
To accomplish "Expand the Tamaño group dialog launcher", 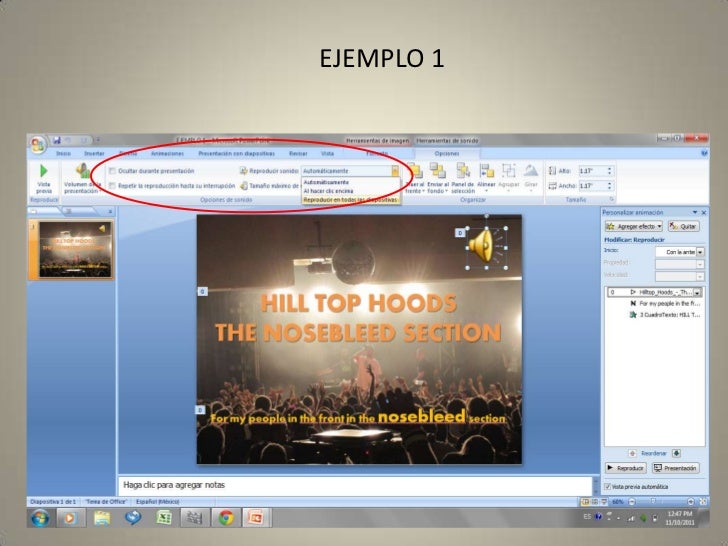I will click(611, 199).
